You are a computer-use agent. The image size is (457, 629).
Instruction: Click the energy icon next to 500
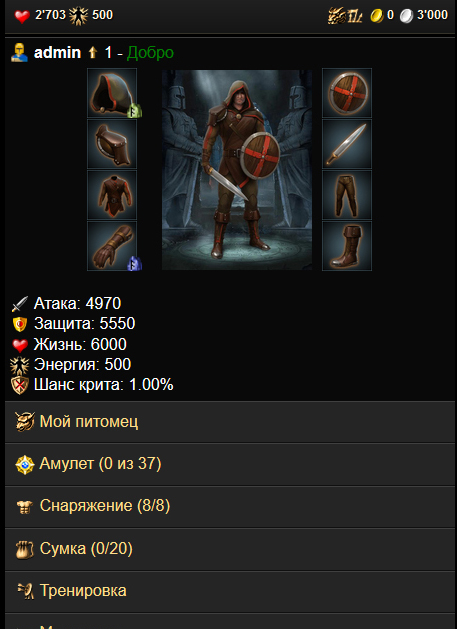pyautogui.click(x=78, y=16)
